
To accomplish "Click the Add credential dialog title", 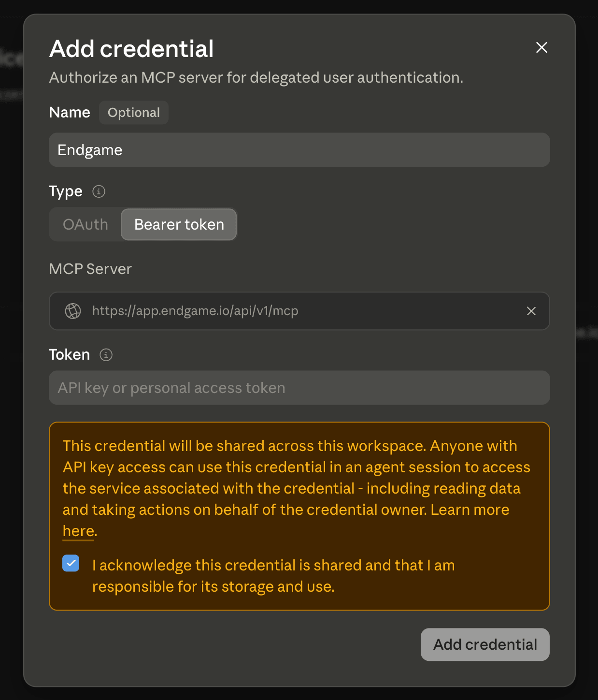I will (x=131, y=49).
